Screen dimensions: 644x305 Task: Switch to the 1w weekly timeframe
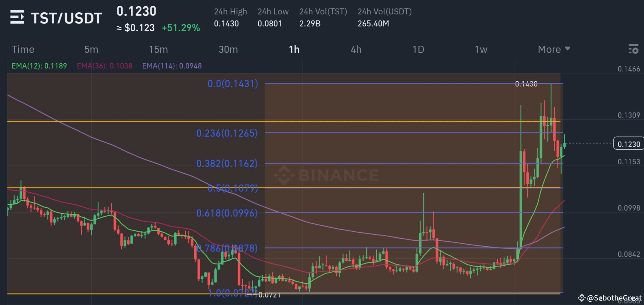[481, 49]
